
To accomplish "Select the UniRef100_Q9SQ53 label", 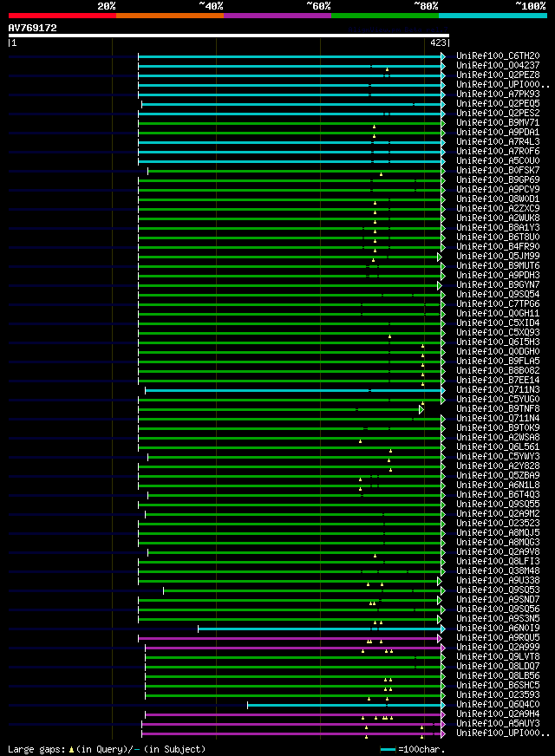I will pos(498,590).
